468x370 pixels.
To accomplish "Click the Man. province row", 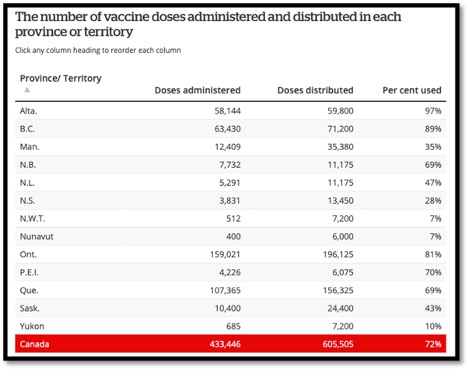I will tap(230, 147).
